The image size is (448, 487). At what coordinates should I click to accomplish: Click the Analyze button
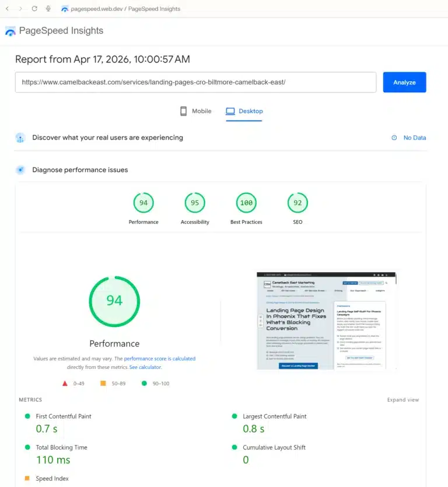pyautogui.click(x=405, y=82)
